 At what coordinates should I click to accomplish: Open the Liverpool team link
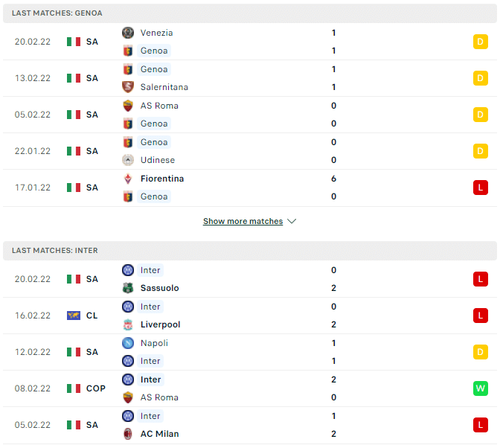pos(161,326)
